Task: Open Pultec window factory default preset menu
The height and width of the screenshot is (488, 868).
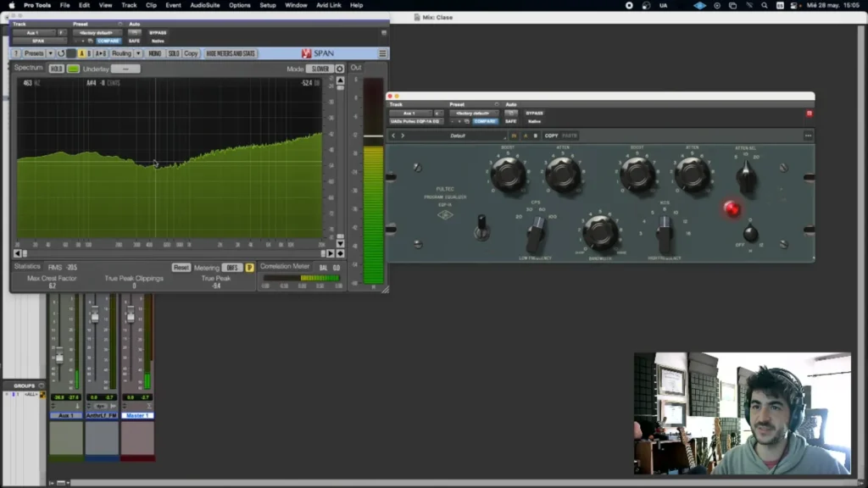Action: coord(473,114)
